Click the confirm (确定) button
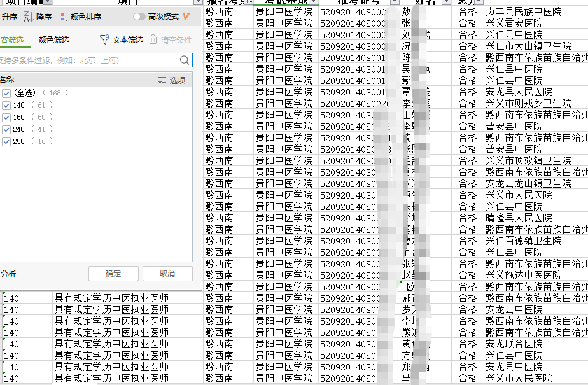 [113, 274]
